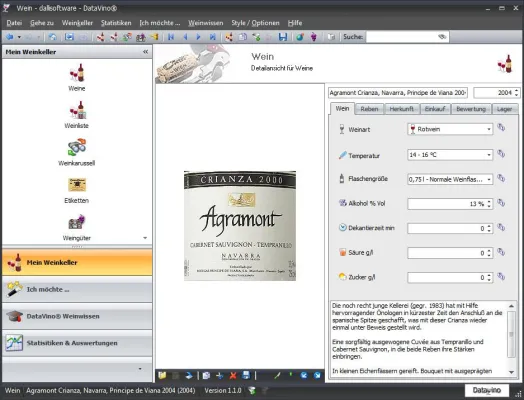Image resolution: width=524 pixels, height=400 pixels.
Task: Go to the next record arrow
Action: tap(199, 37)
